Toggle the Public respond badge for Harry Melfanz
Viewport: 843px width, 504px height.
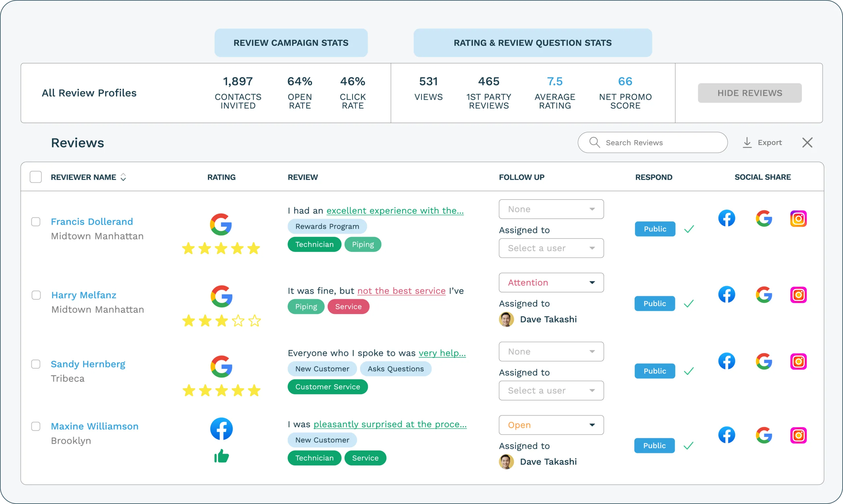coord(654,303)
